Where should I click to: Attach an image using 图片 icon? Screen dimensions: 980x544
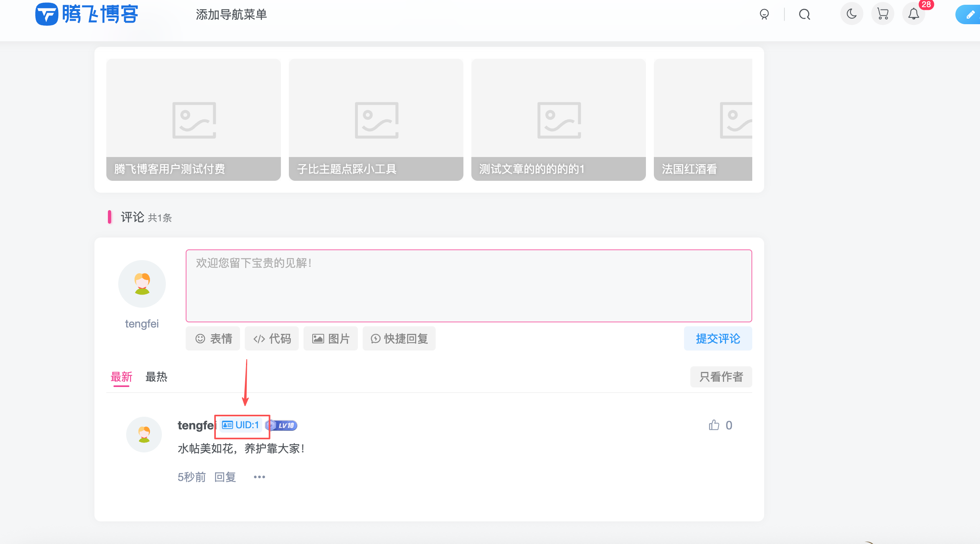pos(331,338)
